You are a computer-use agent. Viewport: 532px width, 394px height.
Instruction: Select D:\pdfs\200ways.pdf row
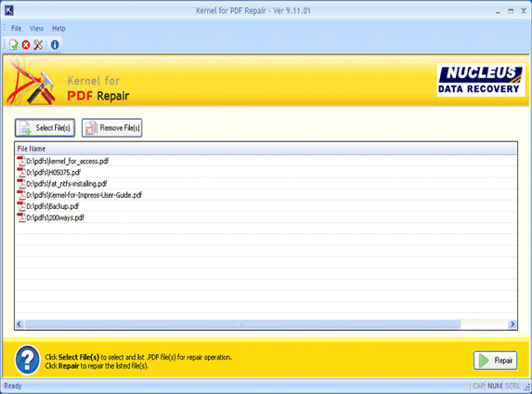point(266,217)
